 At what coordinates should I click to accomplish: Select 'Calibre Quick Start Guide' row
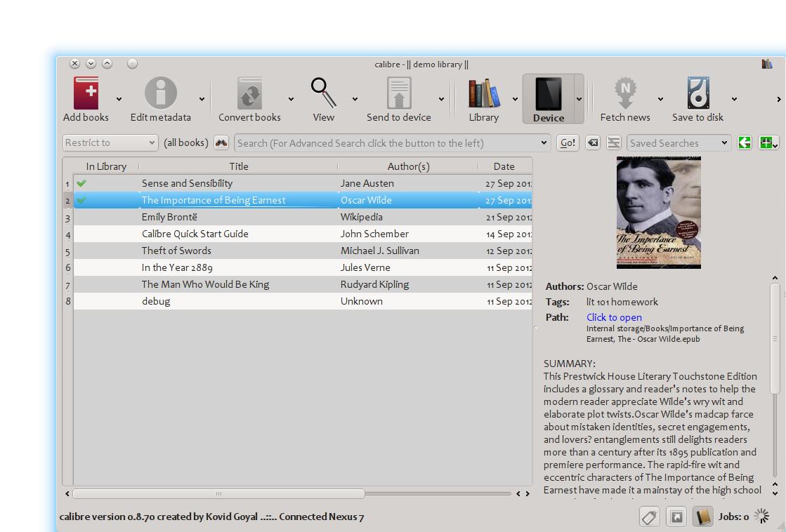coord(303,234)
